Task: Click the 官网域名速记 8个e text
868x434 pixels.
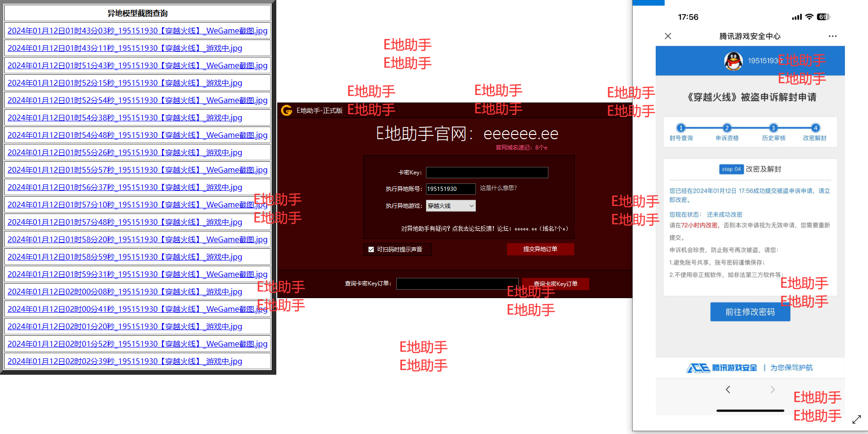Action: tap(522, 148)
